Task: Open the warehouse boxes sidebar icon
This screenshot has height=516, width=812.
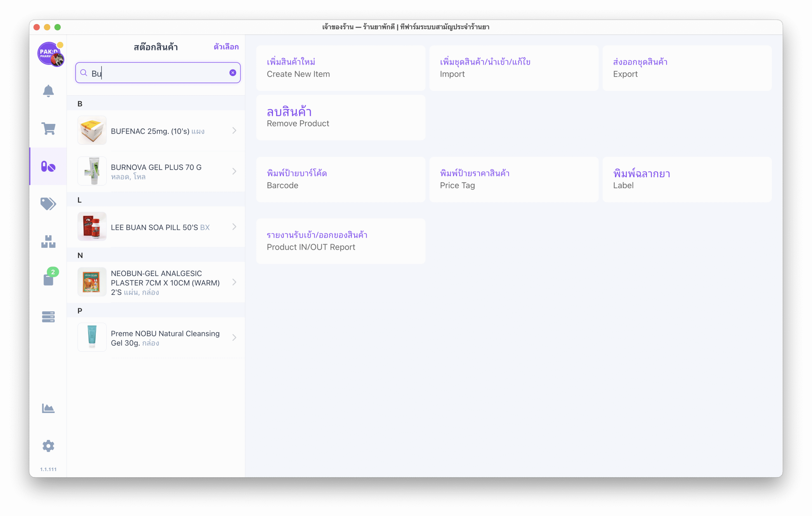Action: [x=48, y=241]
